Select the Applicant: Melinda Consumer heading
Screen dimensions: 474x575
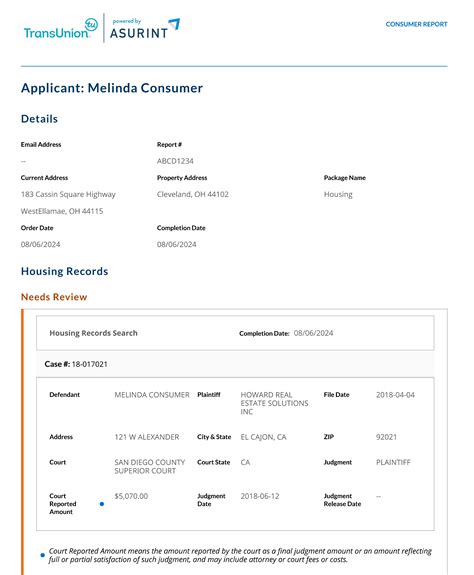pyautogui.click(x=112, y=88)
